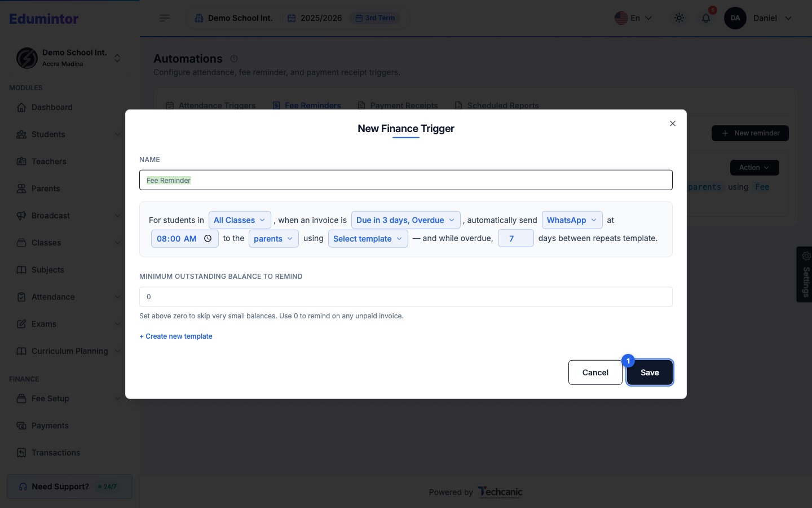Click the Create new template link
The image size is (812, 508).
(176, 336)
